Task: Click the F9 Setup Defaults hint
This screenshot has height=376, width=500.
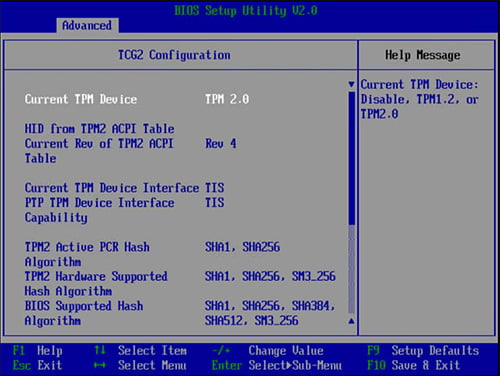Action: [x=423, y=351]
